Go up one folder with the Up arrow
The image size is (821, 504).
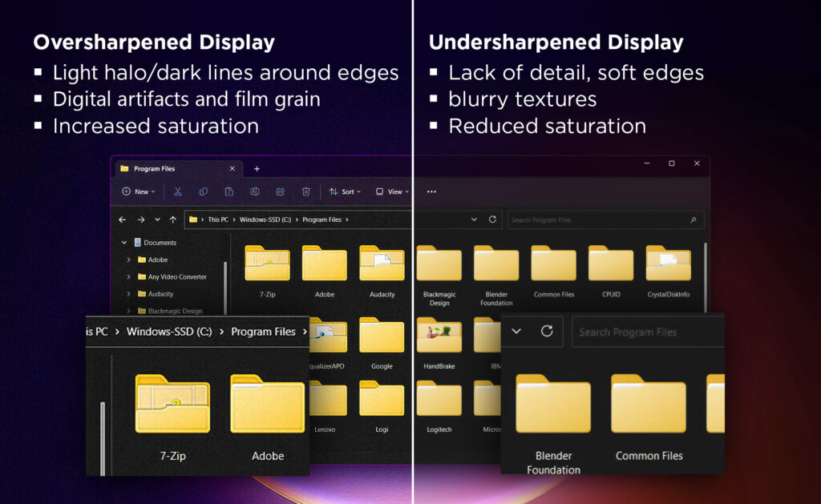coord(173,220)
